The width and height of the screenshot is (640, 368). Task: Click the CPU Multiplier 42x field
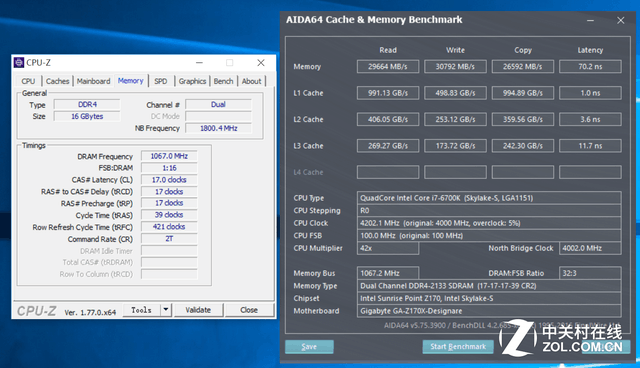(x=388, y=248)
